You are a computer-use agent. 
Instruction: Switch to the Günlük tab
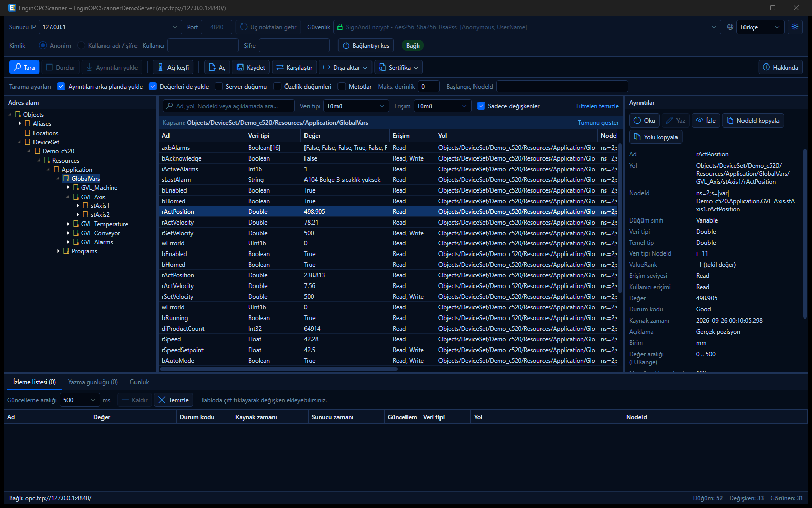click(140, 382)
